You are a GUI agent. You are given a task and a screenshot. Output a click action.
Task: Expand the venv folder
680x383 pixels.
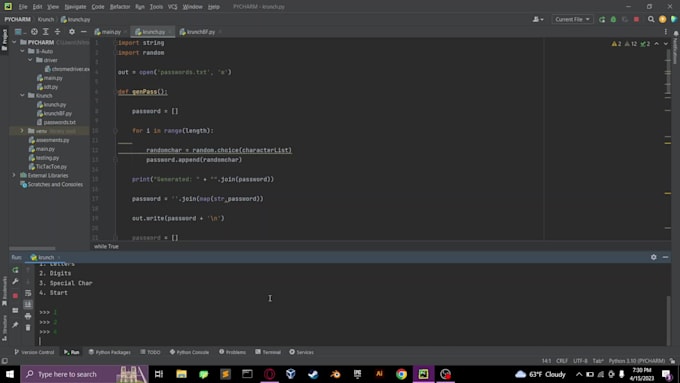pyautogui.click(x=22, y=131)
